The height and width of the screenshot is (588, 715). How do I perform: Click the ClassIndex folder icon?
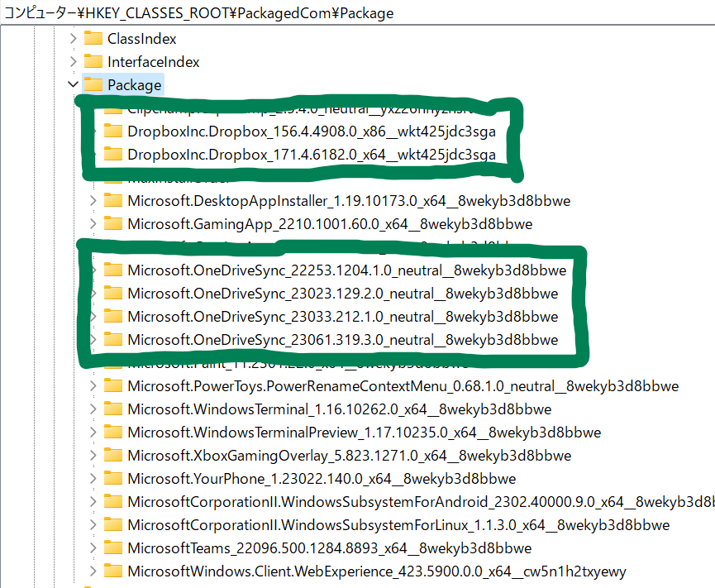[93, 38]
